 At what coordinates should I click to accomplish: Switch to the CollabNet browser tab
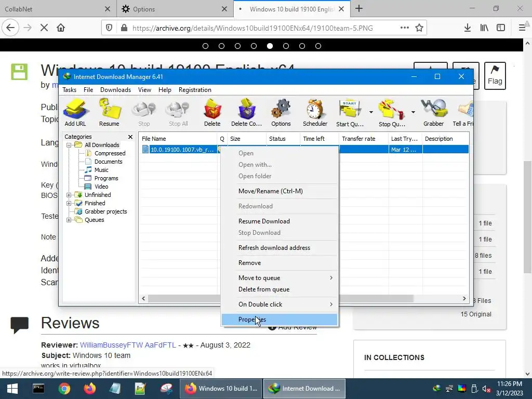pyautogui.click(x=58, y=9)
